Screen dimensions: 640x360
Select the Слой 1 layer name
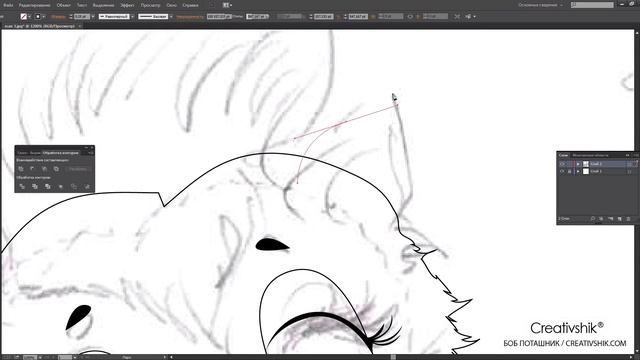(x=596, y=171)
